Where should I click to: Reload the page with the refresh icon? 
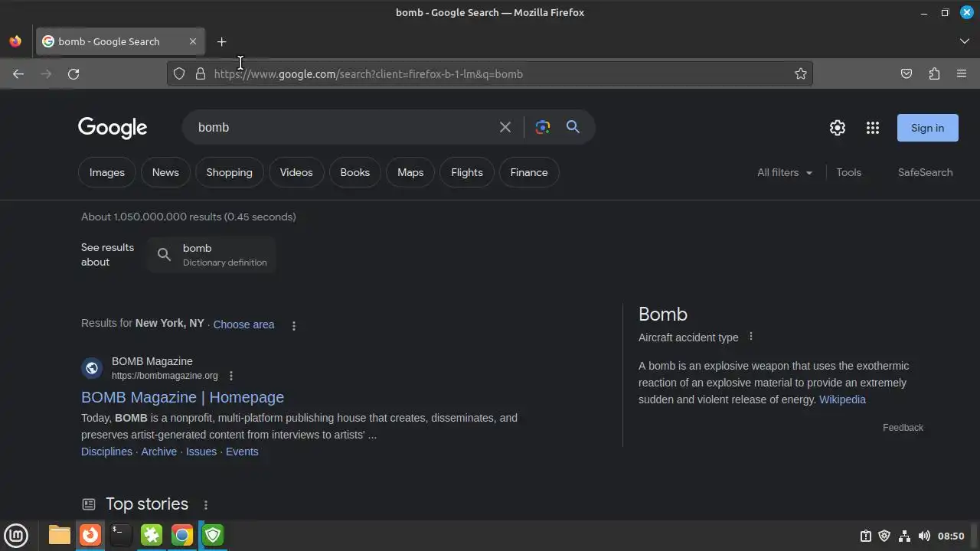tap(73, 73)
